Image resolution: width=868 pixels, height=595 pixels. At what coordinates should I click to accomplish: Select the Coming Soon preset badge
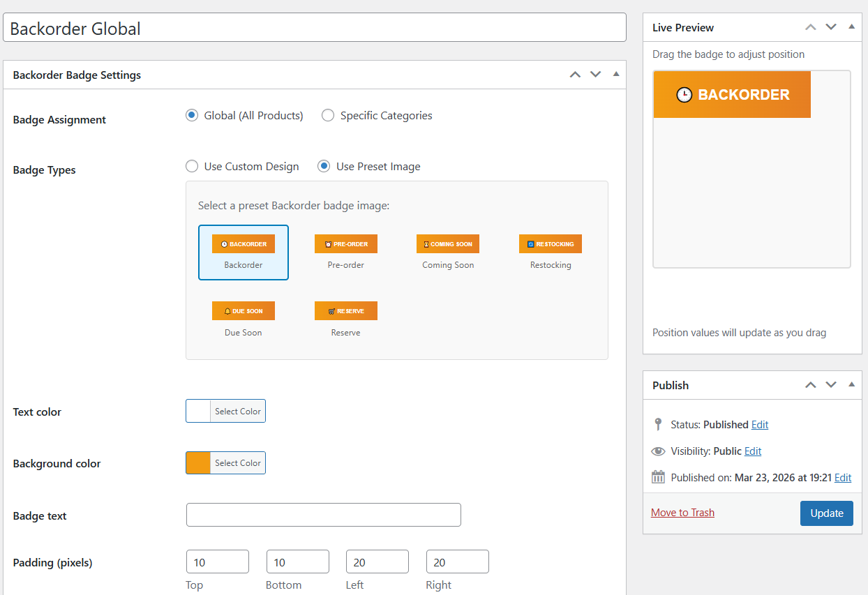pos(447,243)
